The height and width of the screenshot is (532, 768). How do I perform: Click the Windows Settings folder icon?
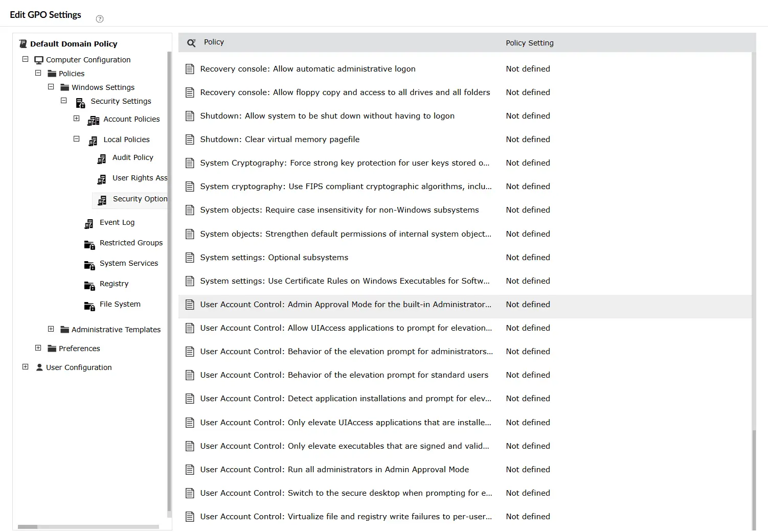64,87
